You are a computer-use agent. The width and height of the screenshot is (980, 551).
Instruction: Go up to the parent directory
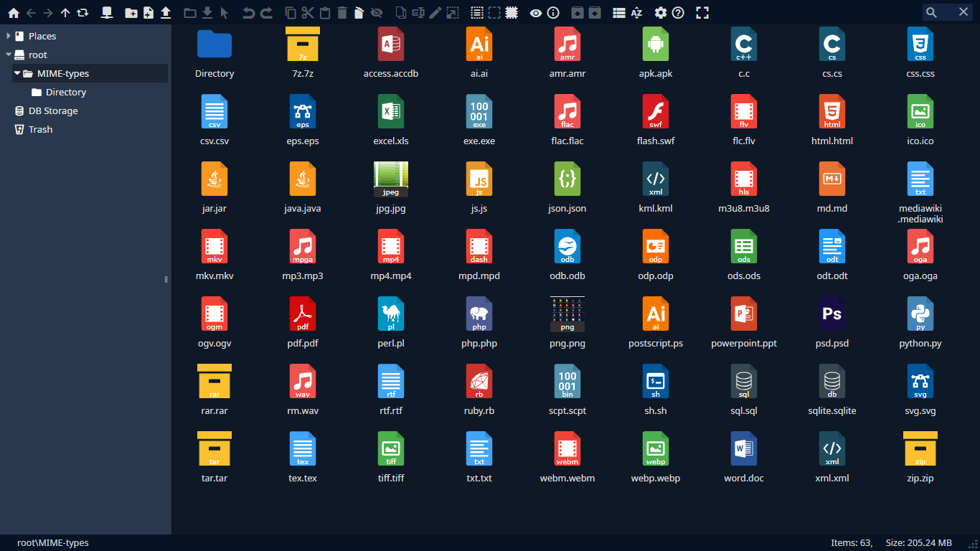pyautogui.click(x=65, y=13)
